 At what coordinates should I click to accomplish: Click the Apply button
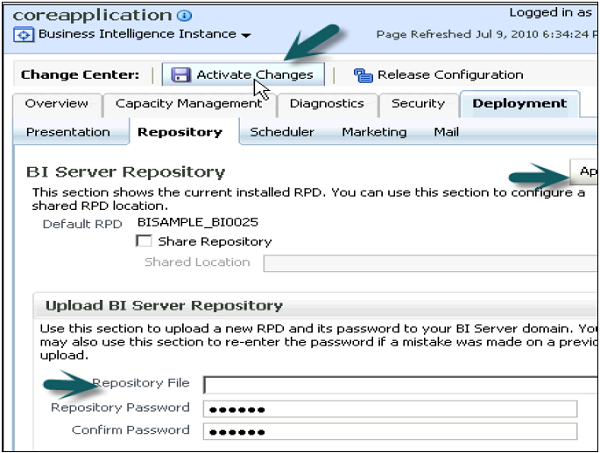585,172
